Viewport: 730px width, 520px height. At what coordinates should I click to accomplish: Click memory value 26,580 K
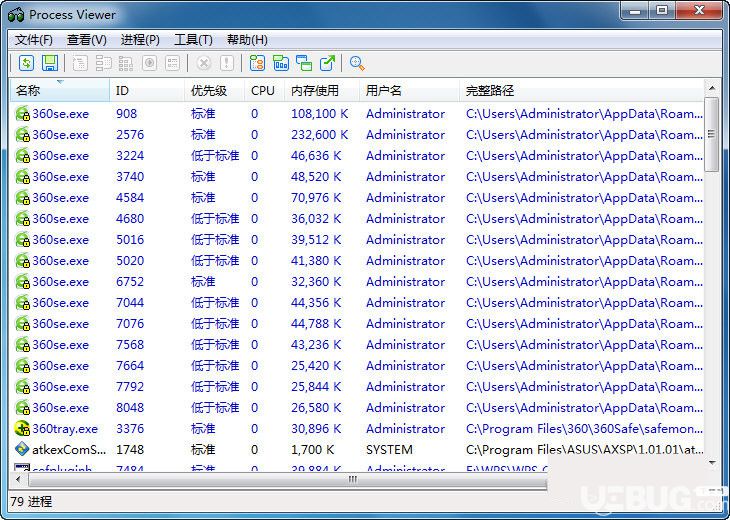pos(316,408)
